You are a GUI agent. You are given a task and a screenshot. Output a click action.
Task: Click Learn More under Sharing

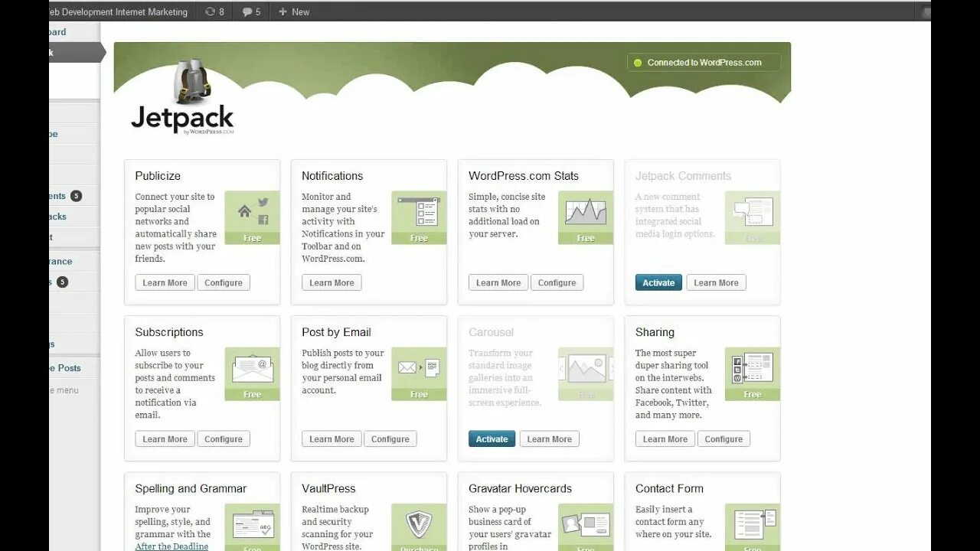[665, 439]
